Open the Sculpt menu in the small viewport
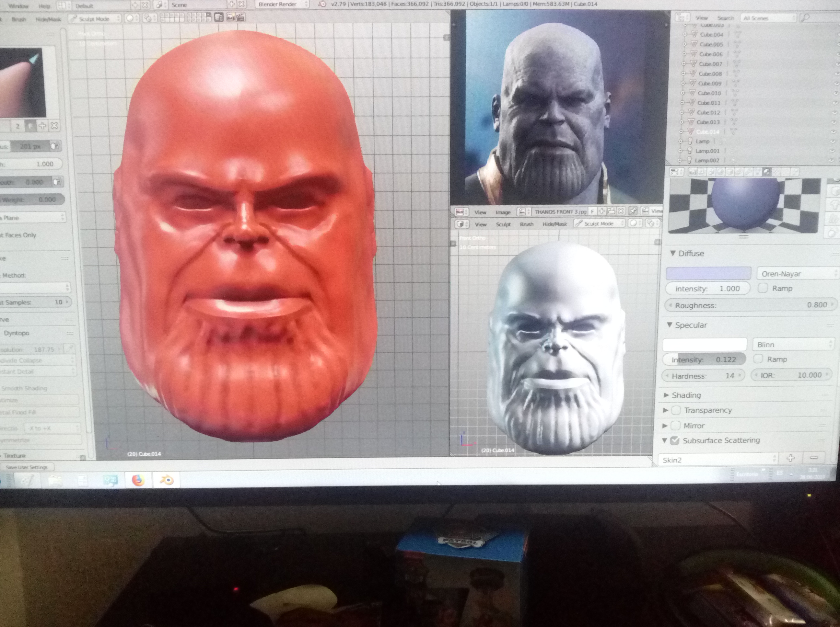This screenshot has height=627, width=840. (x=503, y=224)
